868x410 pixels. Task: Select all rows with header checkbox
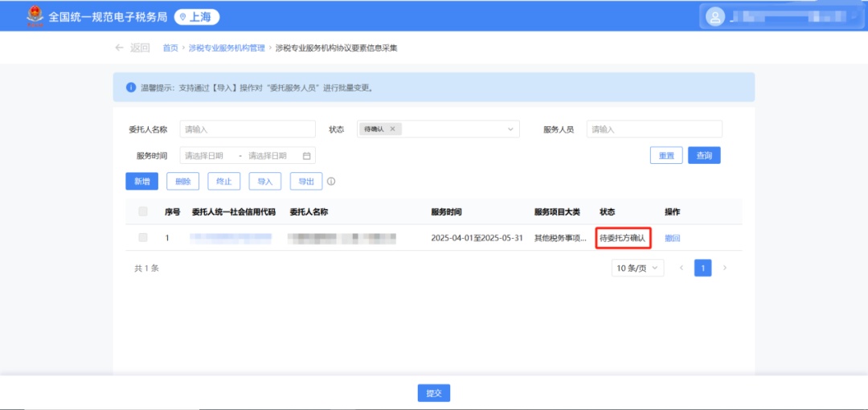click(143, 211)
